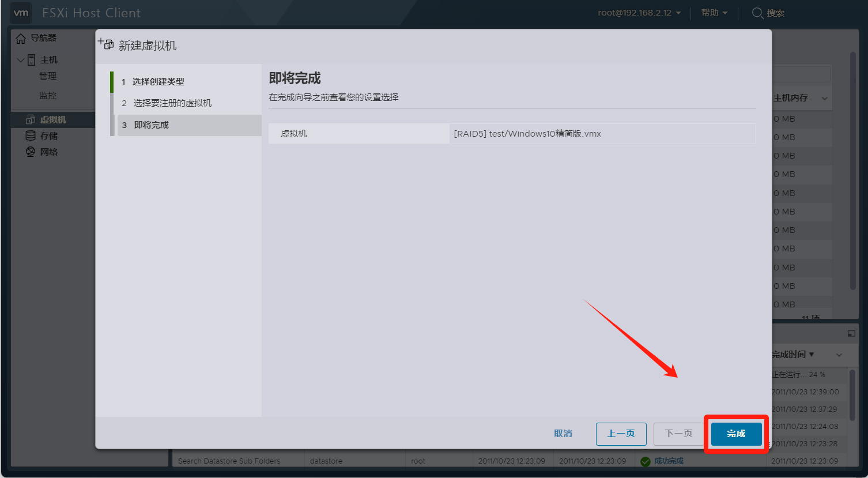Go to step 1 选择创建类型
This screenshot has width=868, height=478.
coord(158,82)
